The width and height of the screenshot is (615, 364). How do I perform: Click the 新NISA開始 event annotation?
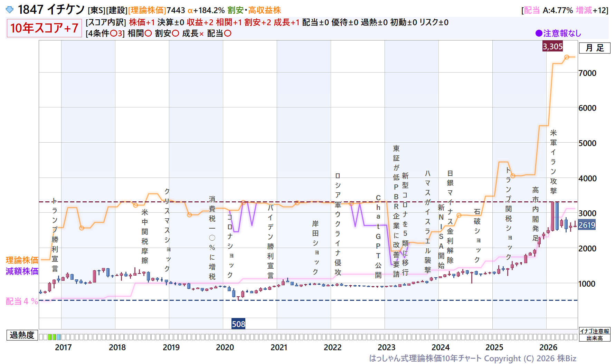[441, 237]
